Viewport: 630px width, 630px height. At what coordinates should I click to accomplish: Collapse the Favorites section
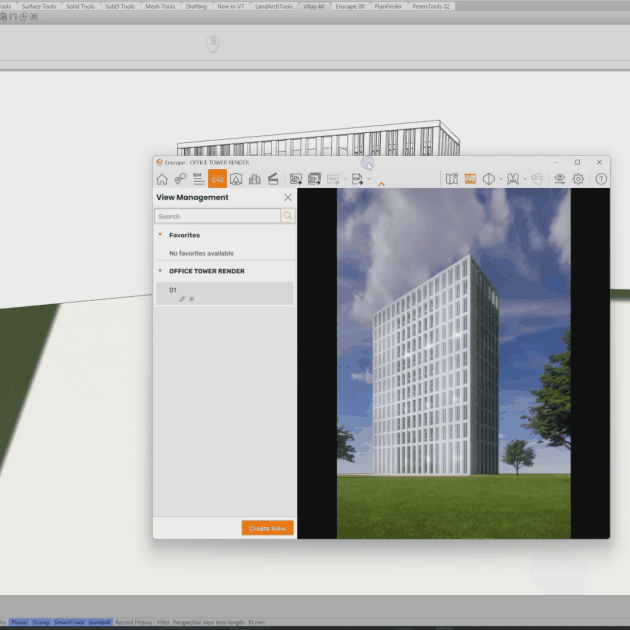pos(160,236)
